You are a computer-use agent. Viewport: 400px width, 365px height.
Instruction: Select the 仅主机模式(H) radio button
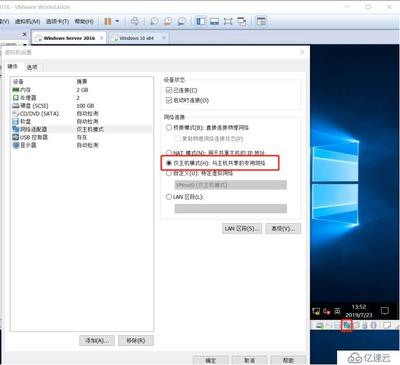[169, 163]
